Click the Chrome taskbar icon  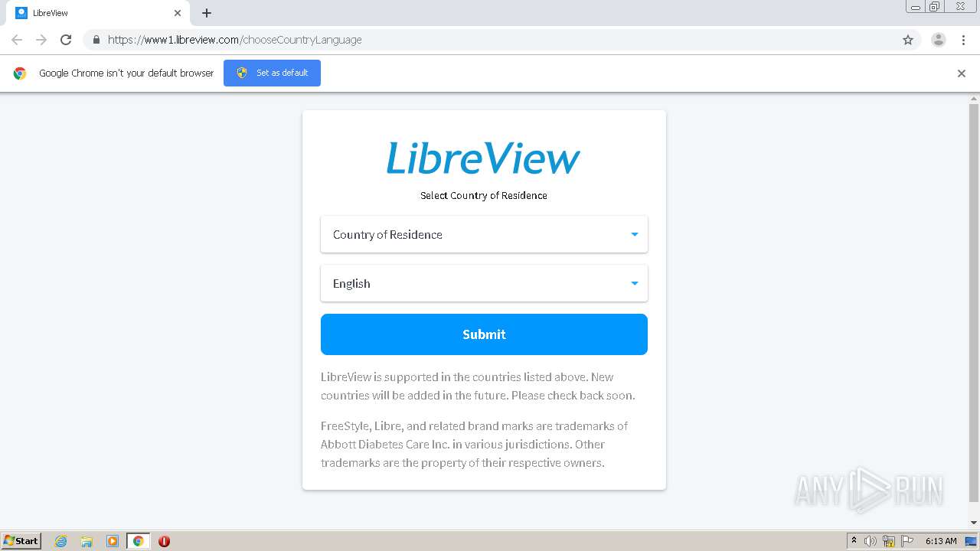point(138,541)
